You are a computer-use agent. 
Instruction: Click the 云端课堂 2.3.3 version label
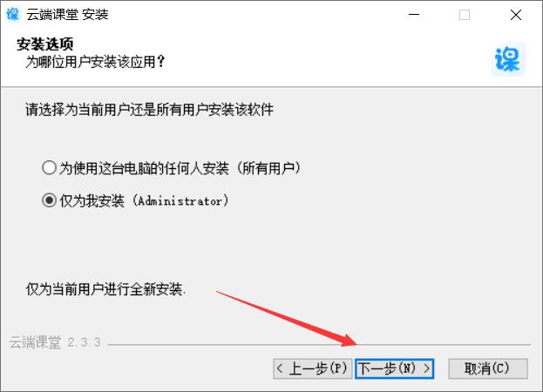[x=55, y=342]
